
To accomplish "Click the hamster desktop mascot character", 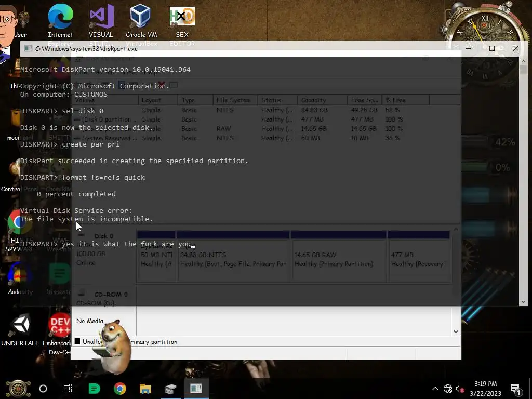I will [113, 346].
